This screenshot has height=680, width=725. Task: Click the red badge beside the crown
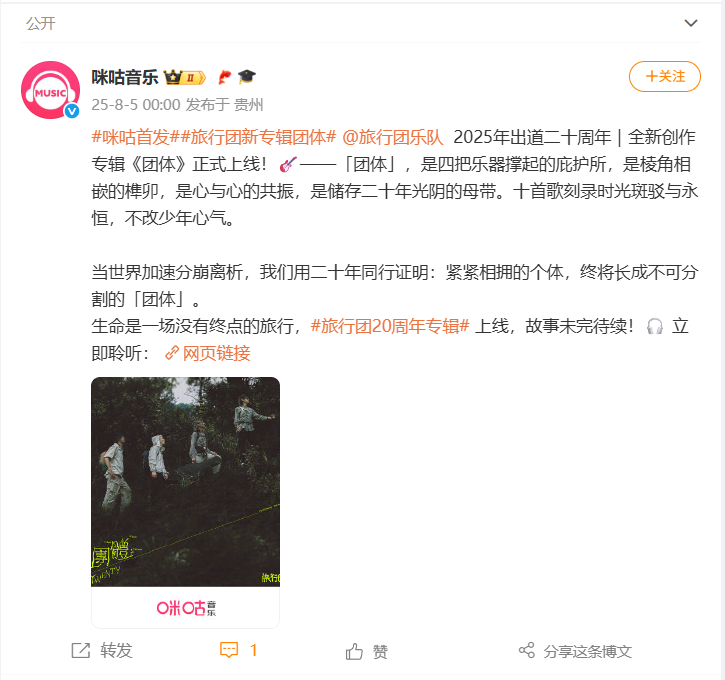click(224, 77)
